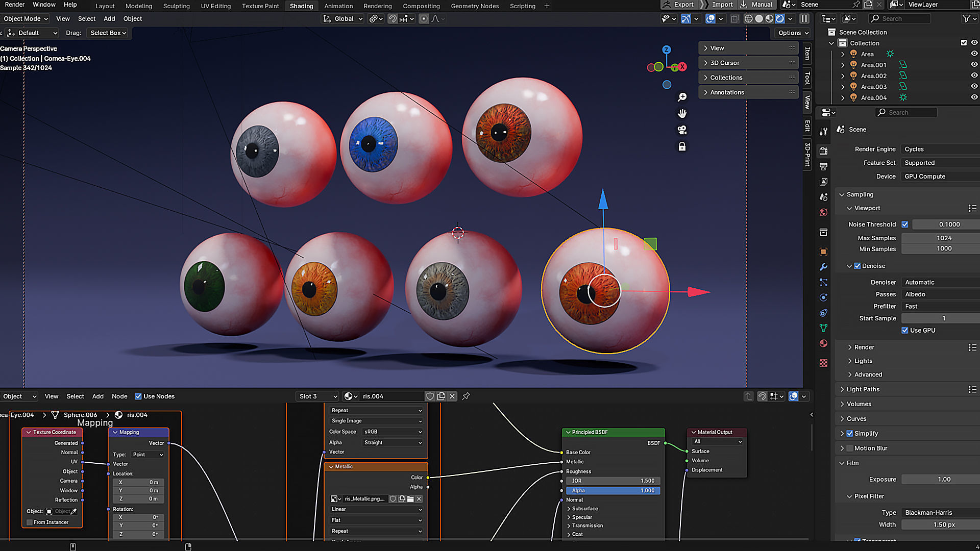Open the Device GPU Compute dropdown
Image resolution: width=980 pixels, height=551 pixels.
(x=940, y=177)
